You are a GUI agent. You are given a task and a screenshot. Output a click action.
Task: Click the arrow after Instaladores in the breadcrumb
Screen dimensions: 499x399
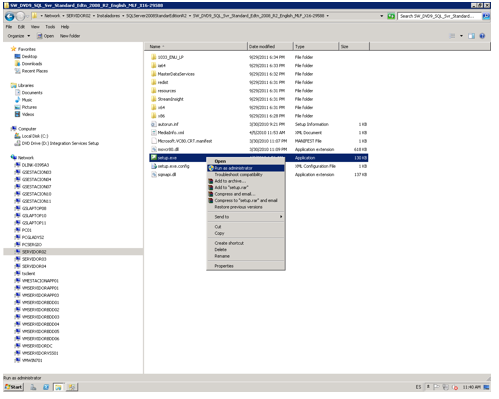click(123, 16)
